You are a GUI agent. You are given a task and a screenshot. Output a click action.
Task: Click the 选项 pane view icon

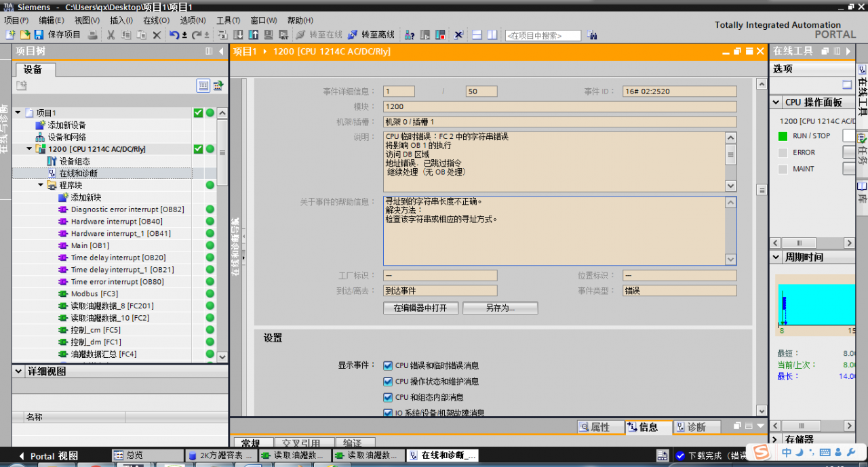(847, 85)
